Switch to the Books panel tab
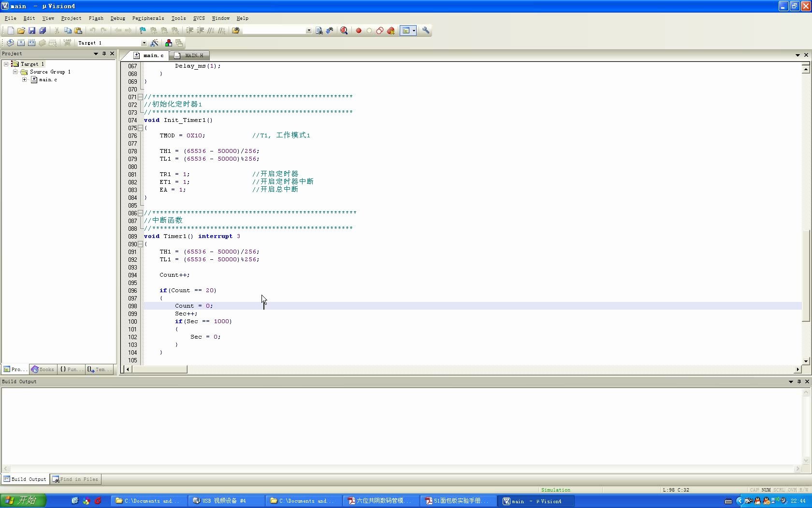812x508 pixels. (x=43, y=369)
